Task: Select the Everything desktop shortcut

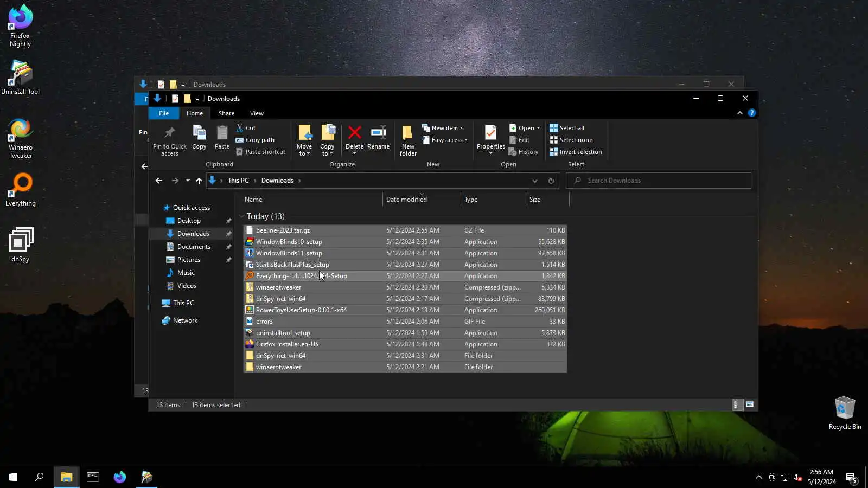Action: click(20, 190)
